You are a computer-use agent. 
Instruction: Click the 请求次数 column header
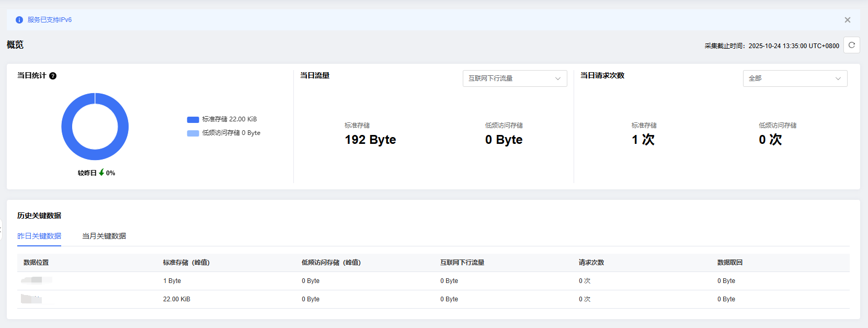591,263
